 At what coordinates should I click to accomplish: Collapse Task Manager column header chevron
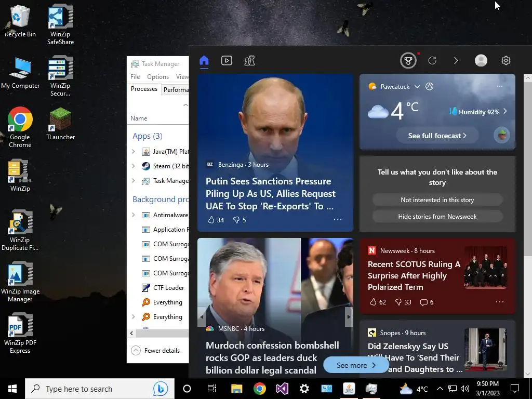[x=185, y=105]
